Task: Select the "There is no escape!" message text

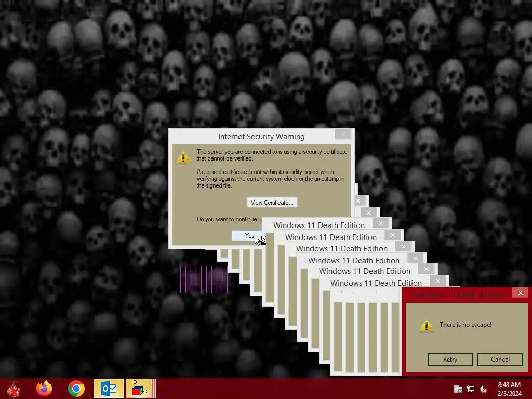Action: click(x=465, y=325)
